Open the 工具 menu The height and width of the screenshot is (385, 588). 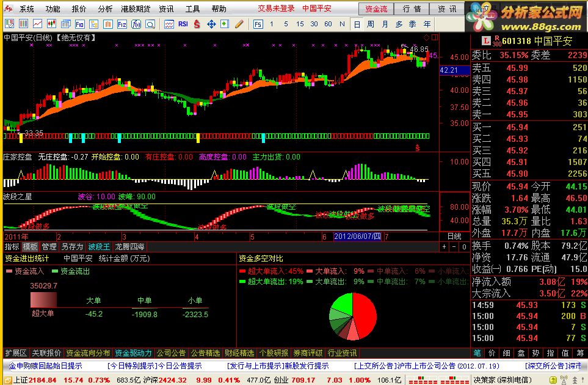pos(193,9)
